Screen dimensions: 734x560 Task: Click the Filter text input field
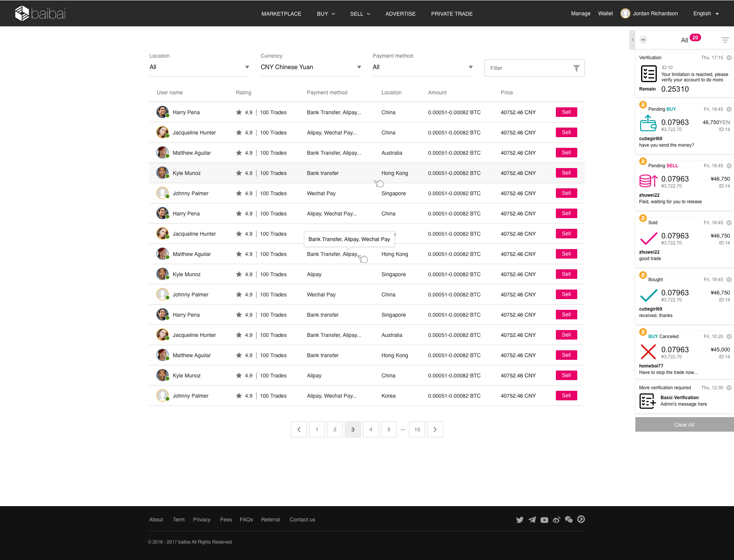click(x=528, y=68)
